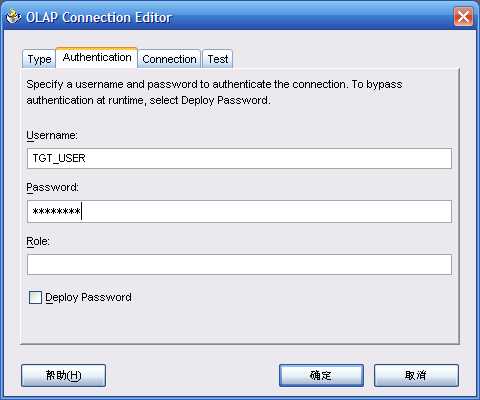
Task: Click the Password: label
Action: 53,187
